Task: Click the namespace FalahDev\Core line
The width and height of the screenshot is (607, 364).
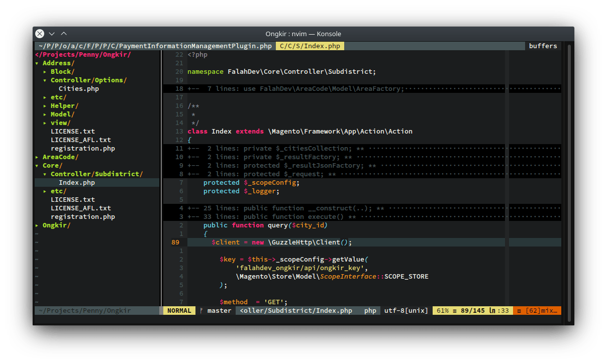Action: click(282, 72)
